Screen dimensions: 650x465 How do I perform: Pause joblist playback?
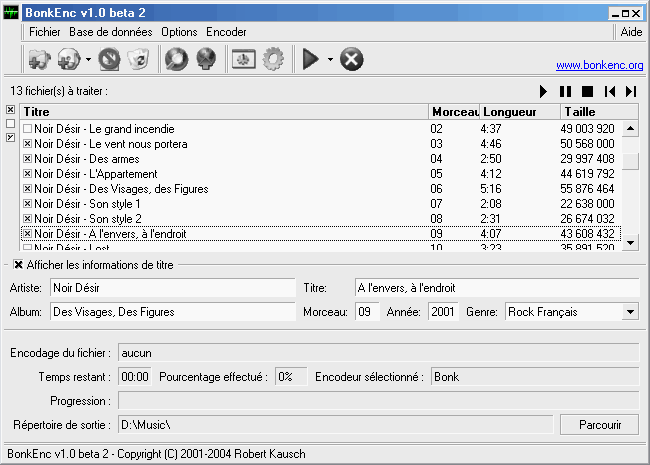click(x=565, y=91)
